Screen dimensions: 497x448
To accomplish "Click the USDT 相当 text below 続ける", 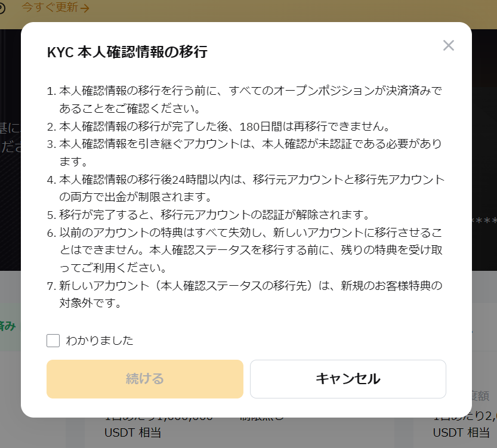I will 132,432.
